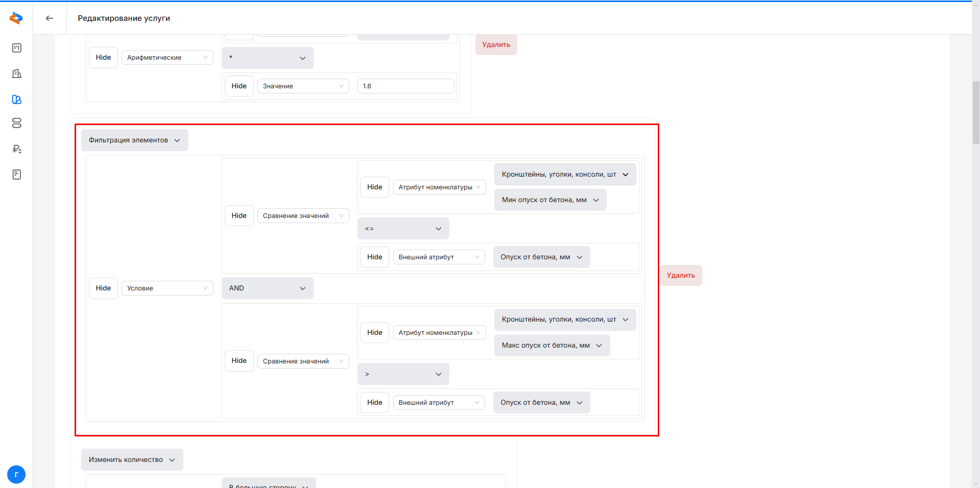Toggle Hide button beside Арифметические
980x488 pixels.
[x=103, y=58]
